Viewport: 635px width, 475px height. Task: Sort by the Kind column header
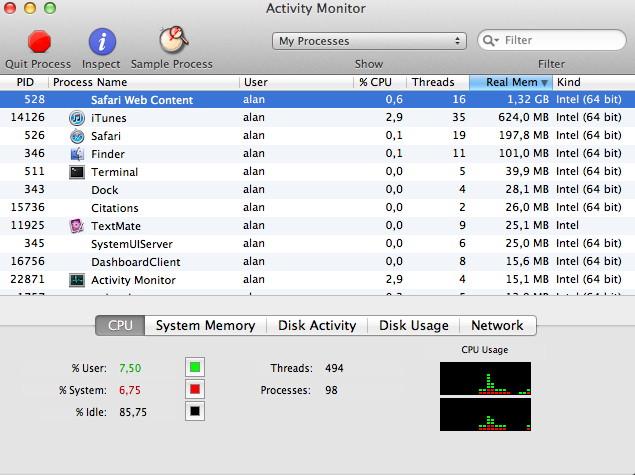[x=594, y=82]
